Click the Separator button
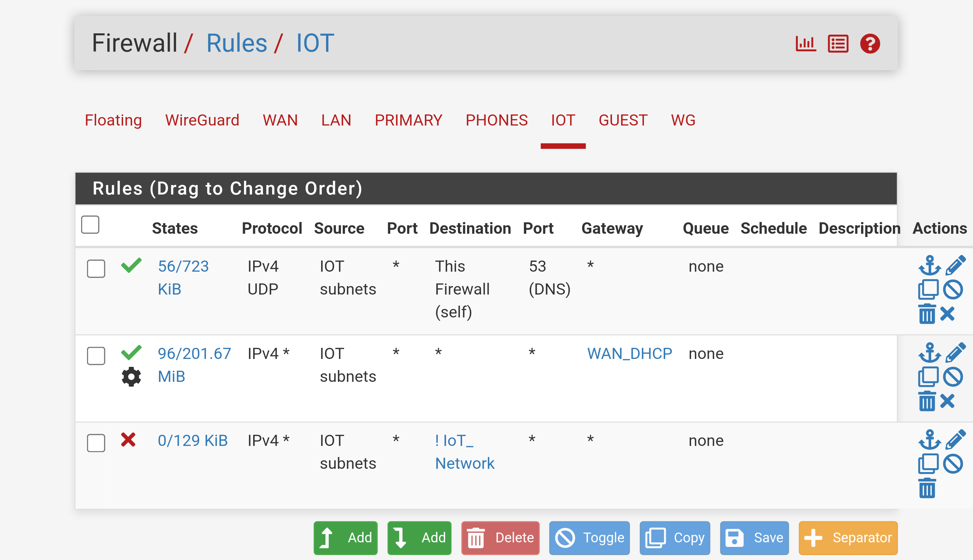 [x=848, y=538]
